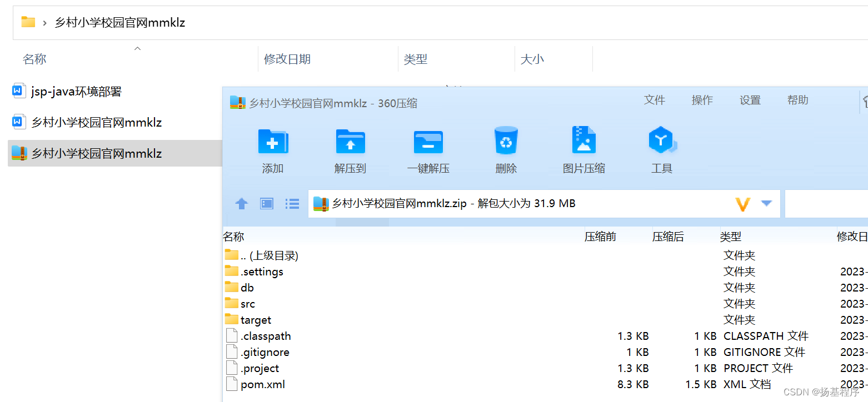Open the .. 上级目录 parent folder entry
This screenshot has height=402, width=868.
tap(264, 255)
